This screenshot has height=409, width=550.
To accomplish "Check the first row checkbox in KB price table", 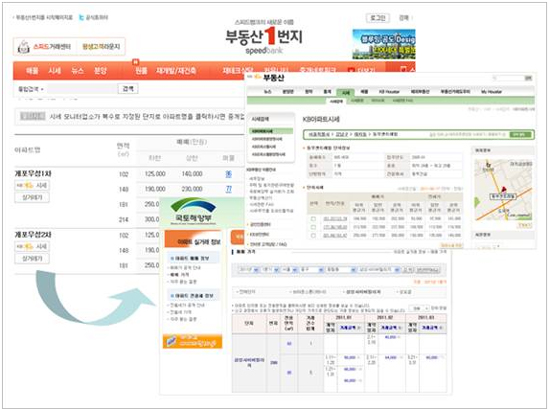I will pos(313,219).
